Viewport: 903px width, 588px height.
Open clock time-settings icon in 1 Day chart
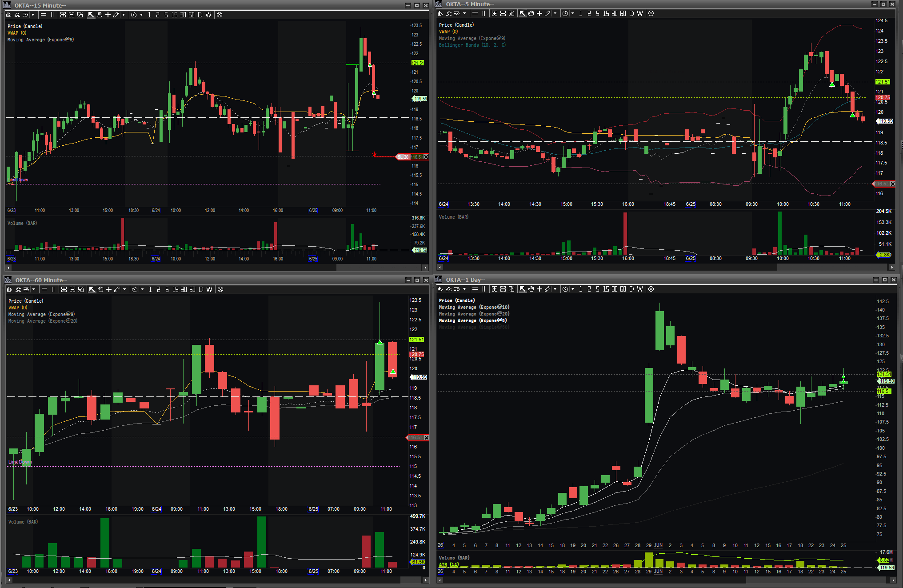(x=565, y=289)
